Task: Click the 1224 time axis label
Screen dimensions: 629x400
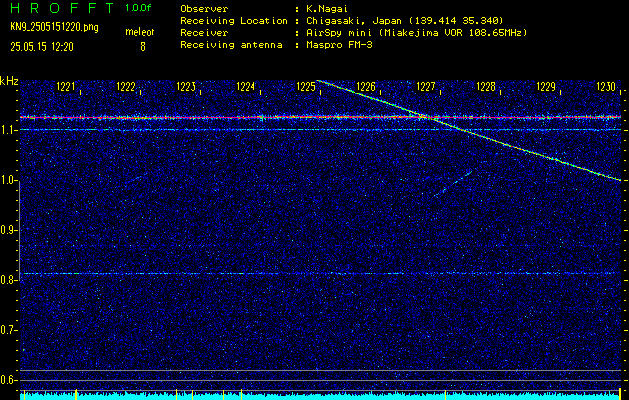Action: point(246,87)
